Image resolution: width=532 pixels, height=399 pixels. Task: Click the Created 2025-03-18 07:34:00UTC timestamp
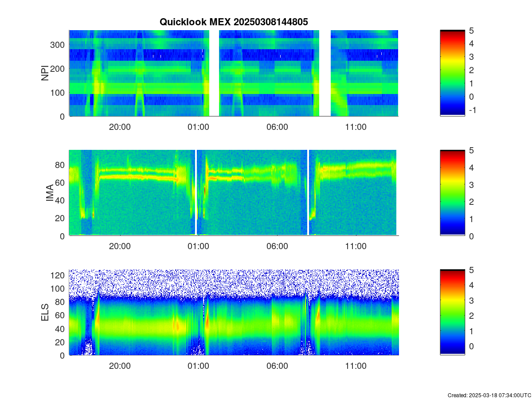489,395
